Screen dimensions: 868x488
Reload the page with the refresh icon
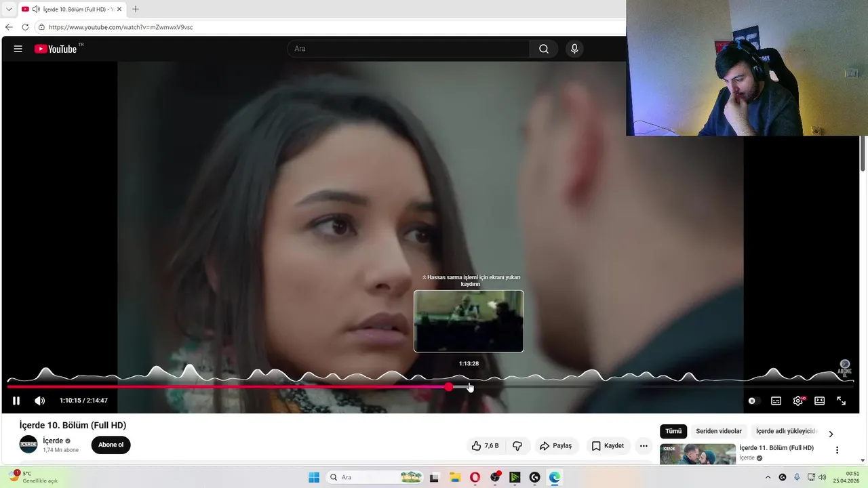25,27
